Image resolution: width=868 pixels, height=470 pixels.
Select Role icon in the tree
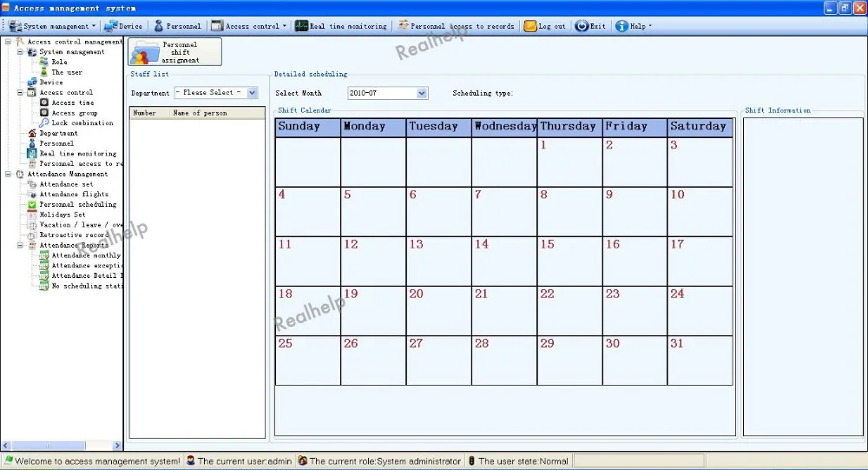43,62
